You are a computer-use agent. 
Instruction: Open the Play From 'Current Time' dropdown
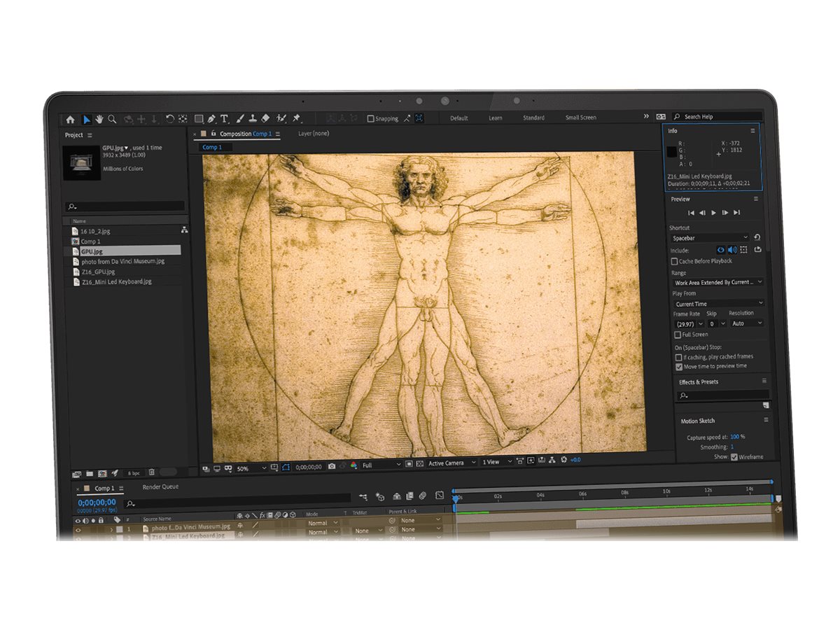[719, 304]
